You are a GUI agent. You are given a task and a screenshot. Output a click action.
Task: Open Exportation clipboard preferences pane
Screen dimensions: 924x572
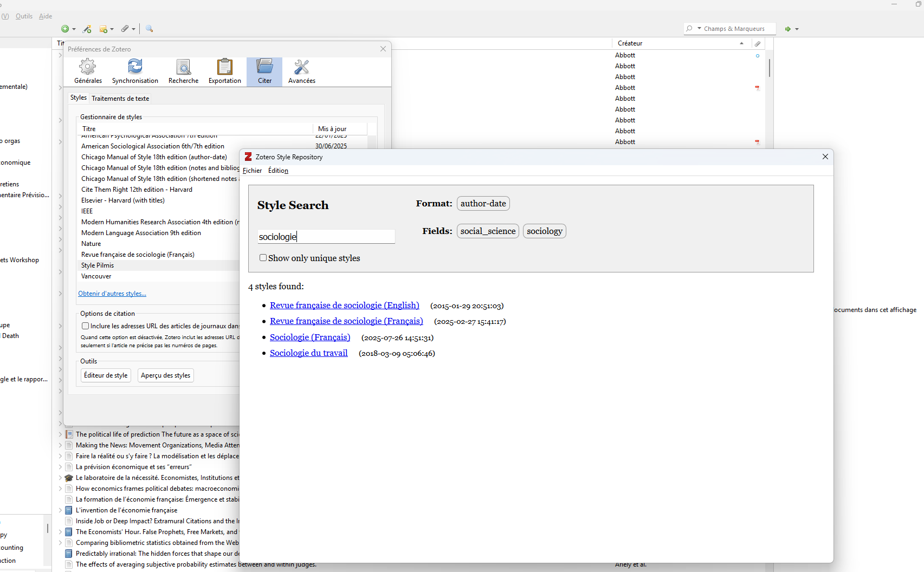(225, 71)
